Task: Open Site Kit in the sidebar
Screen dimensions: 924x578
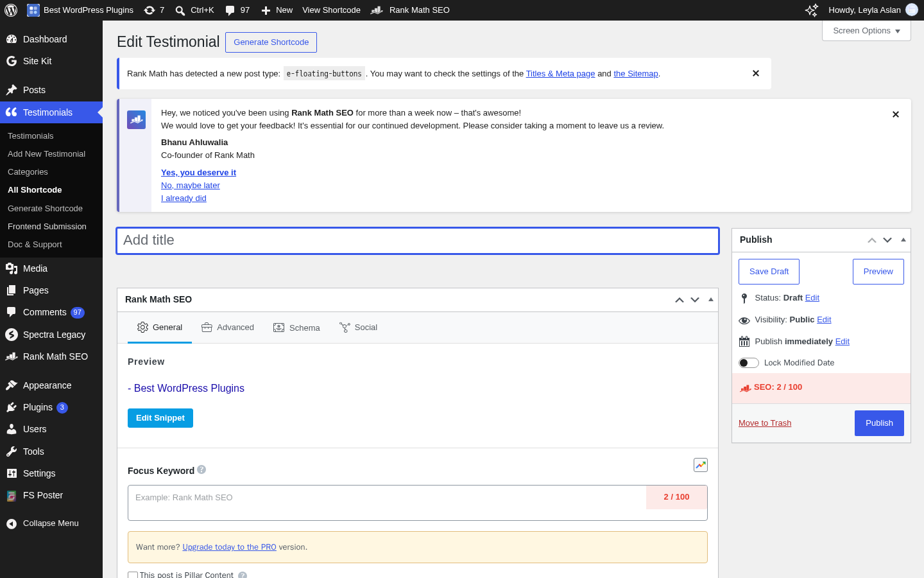Action: click(51, 61)
